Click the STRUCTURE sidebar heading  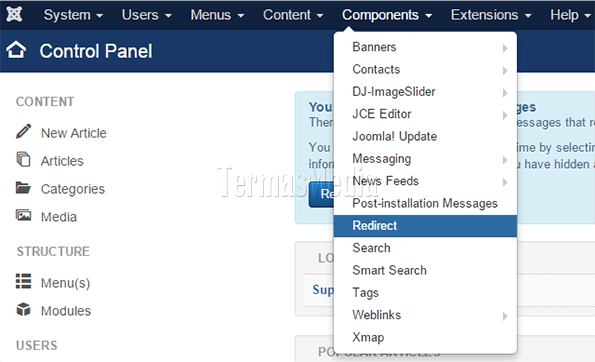53,251
